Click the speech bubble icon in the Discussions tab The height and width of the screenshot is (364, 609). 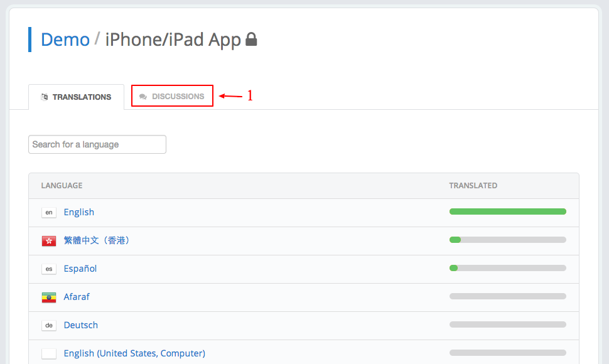tap(143, 97)
